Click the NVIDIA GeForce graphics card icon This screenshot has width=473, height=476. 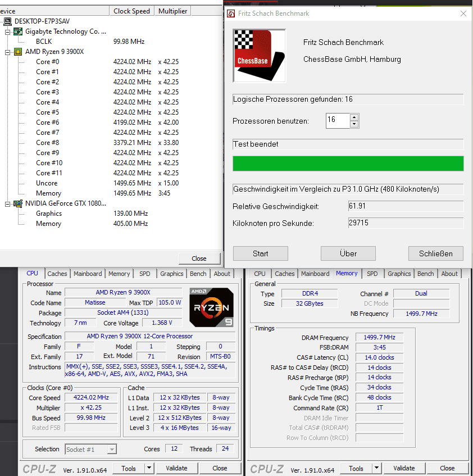[x=18, y=203]
